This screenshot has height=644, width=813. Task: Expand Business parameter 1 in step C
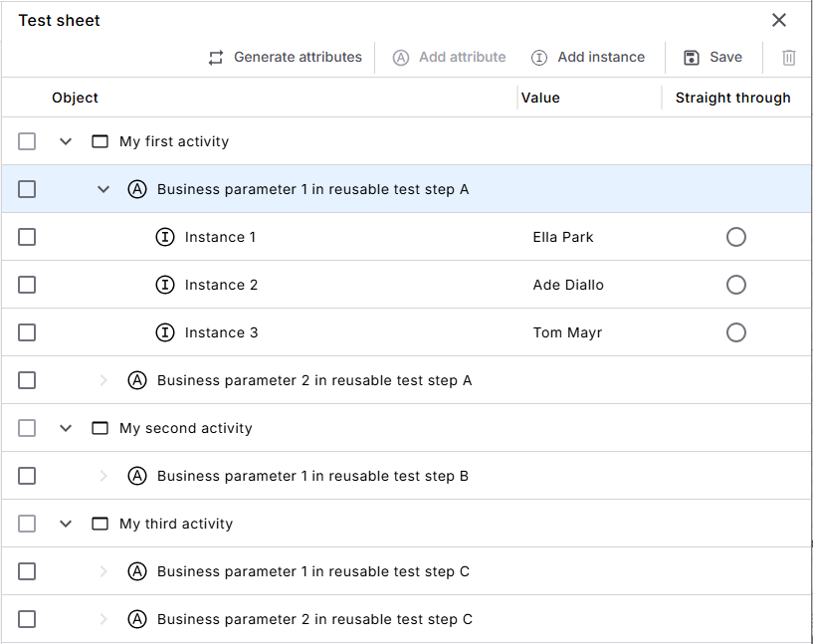point(103,571)
